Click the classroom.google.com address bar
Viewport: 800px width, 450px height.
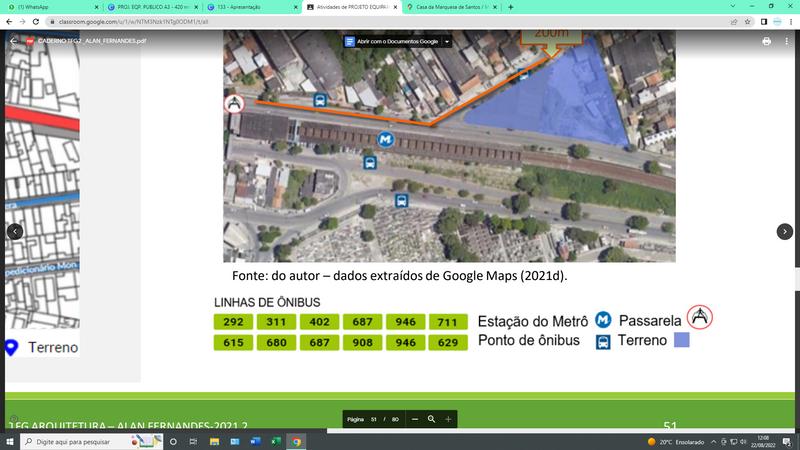coord(388,21)
